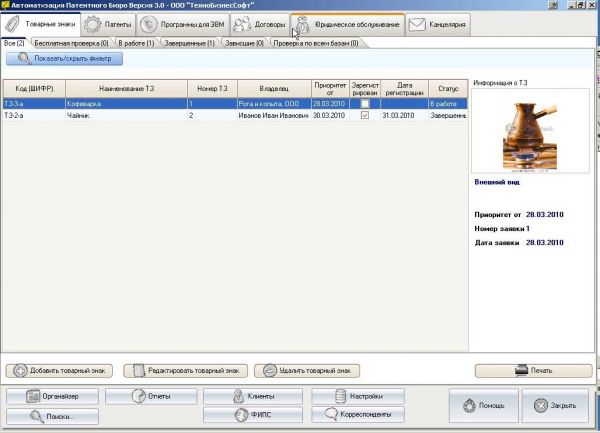The width and height of the screenshot is (600, 433).
Task: Click the disc icon on Программы для ЭВМ tab
Action: pos(148,25)
